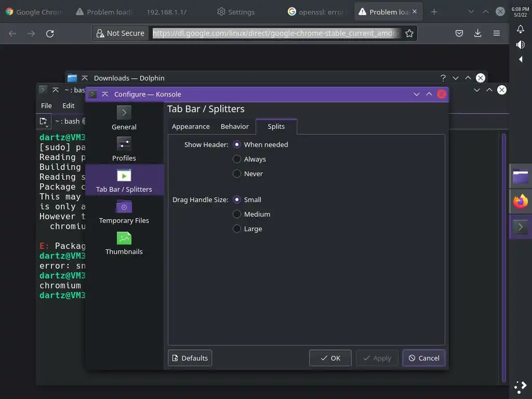Confirm with the OK button
This screenshot has height=399, width=532.
(330, 358)
